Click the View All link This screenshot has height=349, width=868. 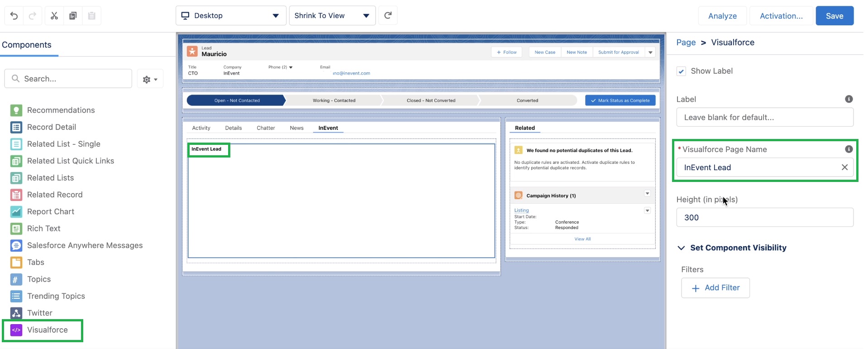582,239
